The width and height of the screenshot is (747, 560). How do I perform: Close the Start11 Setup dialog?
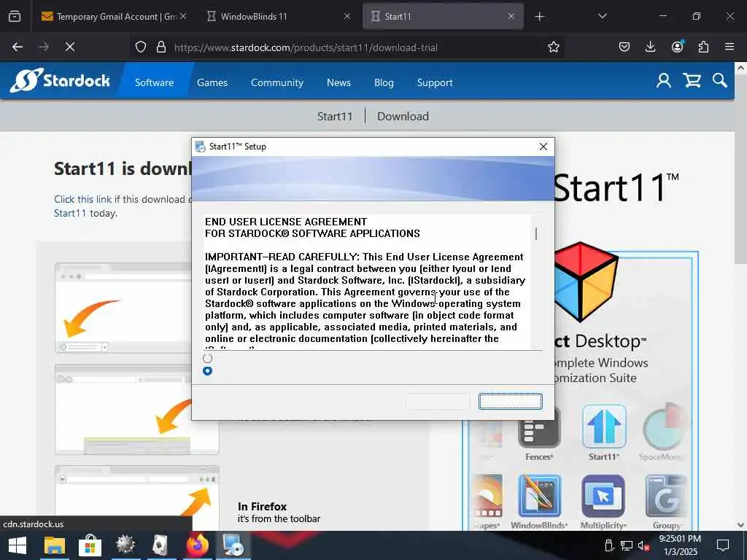point(543,147)
